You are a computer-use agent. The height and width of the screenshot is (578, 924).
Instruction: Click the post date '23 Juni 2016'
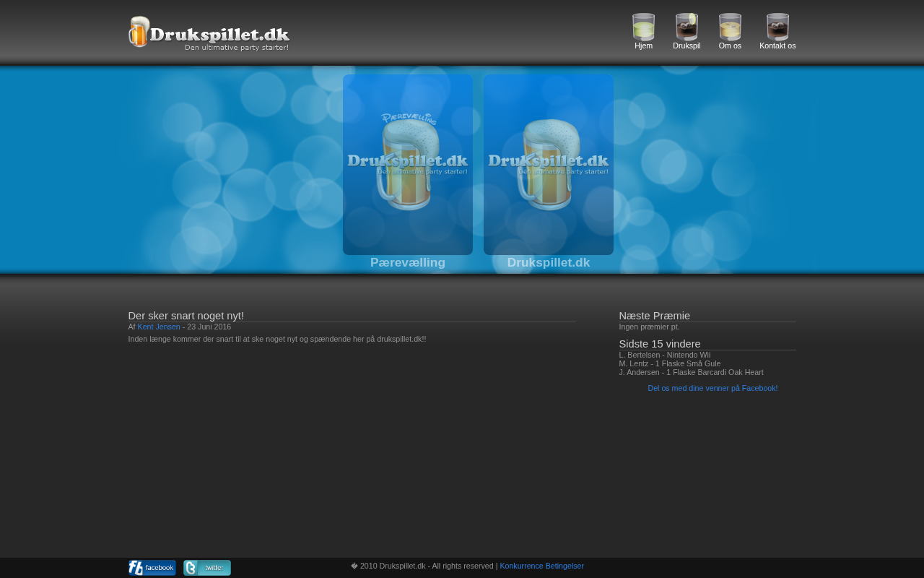click(x=209, y=327)
